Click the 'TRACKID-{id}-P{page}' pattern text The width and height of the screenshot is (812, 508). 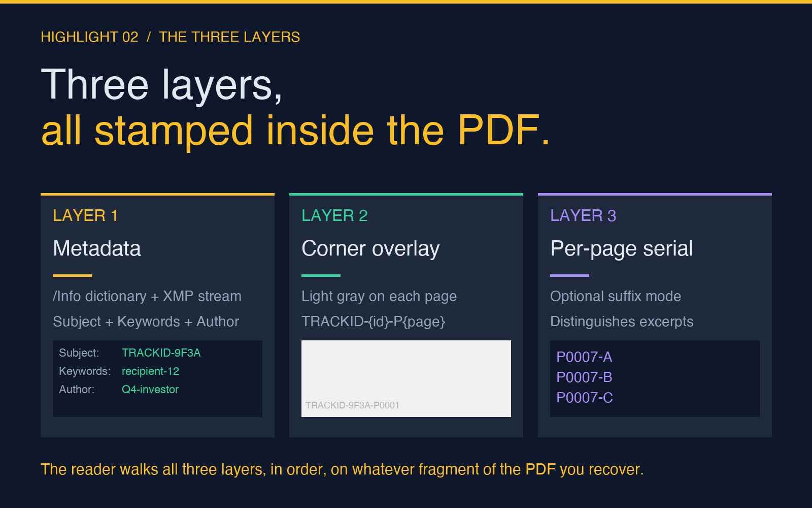[374, 322]
